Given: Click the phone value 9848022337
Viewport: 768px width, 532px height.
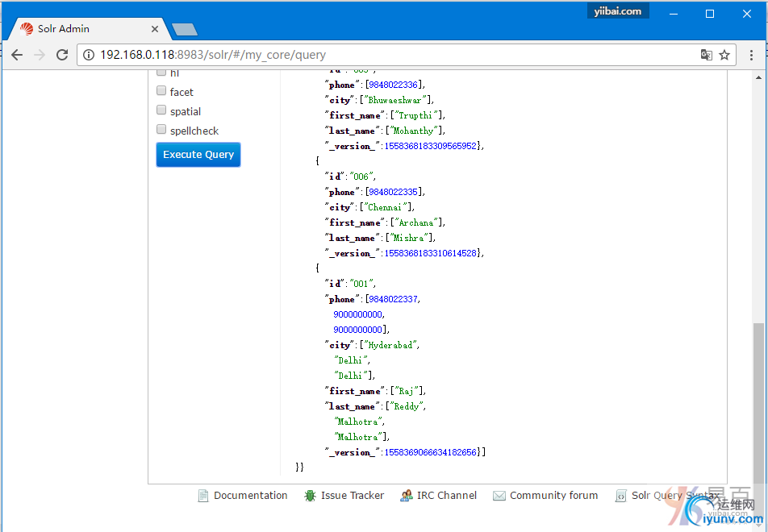Looking at the screenshot, I should 394,299.
